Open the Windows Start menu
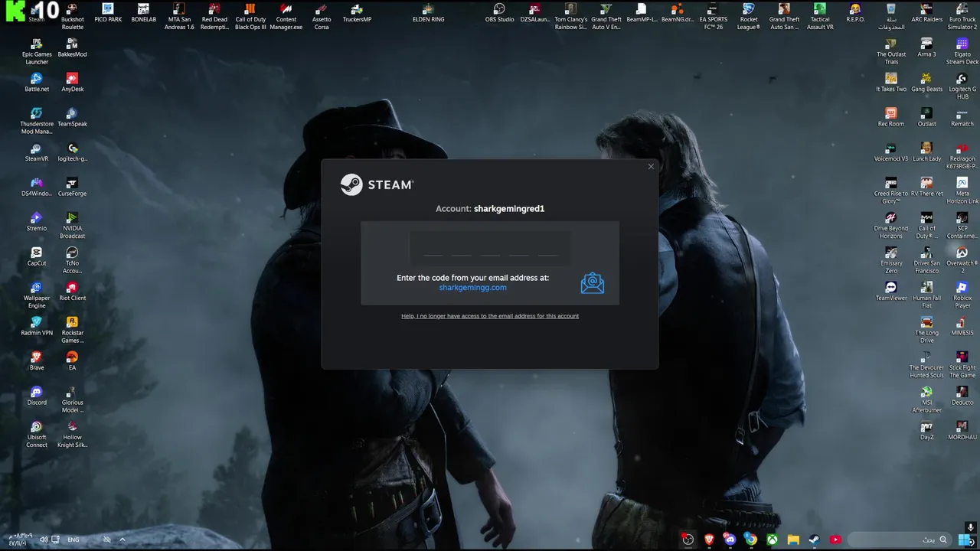 click(x=965, y=540)
